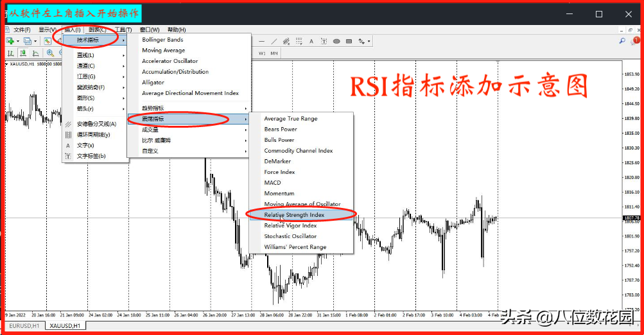Select the rectangle shape drawing tool

click(349, 41)
